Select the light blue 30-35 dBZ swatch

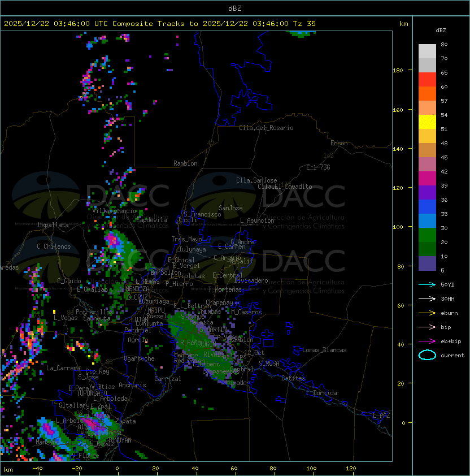coord(427,220)
